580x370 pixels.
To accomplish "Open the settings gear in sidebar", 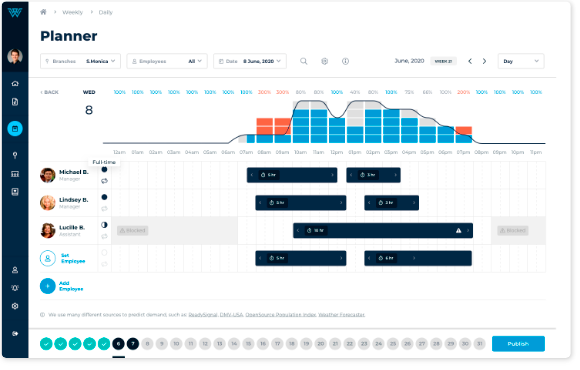I will click(x=15, y=306).
